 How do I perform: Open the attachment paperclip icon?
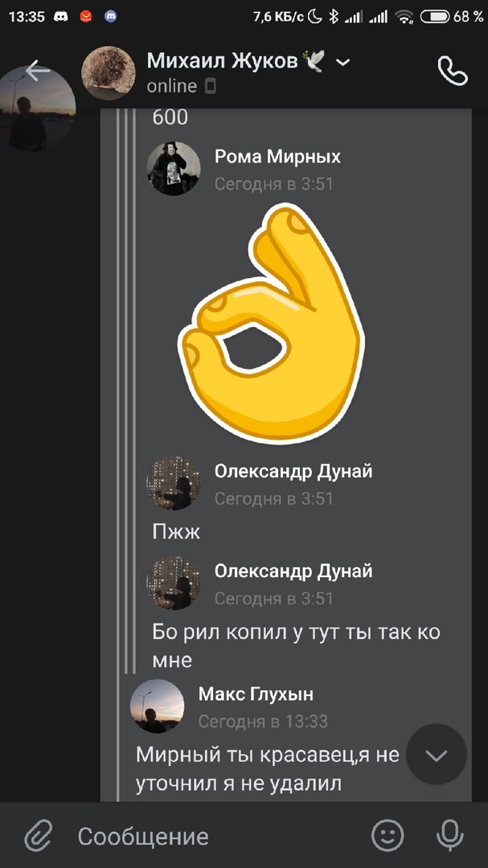click(39, 836)
